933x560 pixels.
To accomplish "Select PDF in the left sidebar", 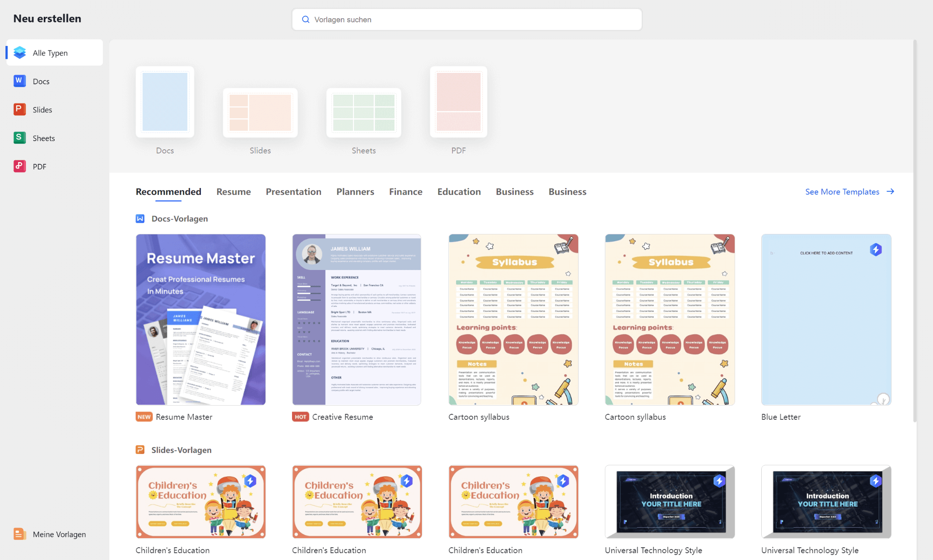I will tap(40, 166).
